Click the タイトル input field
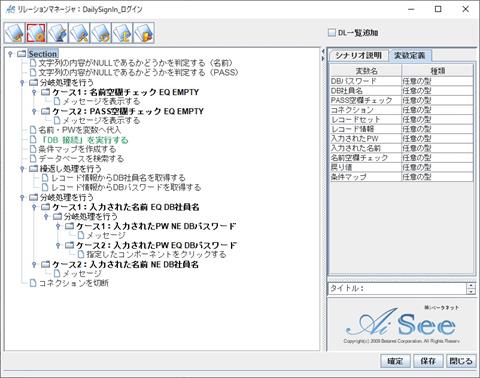The width and height of the screenshot is (480, 378). [x=397, y=288]
